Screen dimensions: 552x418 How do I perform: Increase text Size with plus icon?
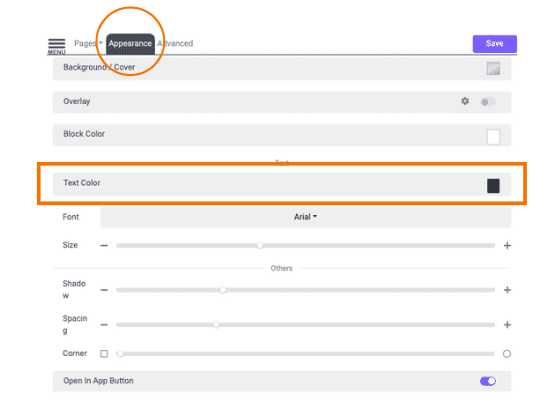coord(507,245)
